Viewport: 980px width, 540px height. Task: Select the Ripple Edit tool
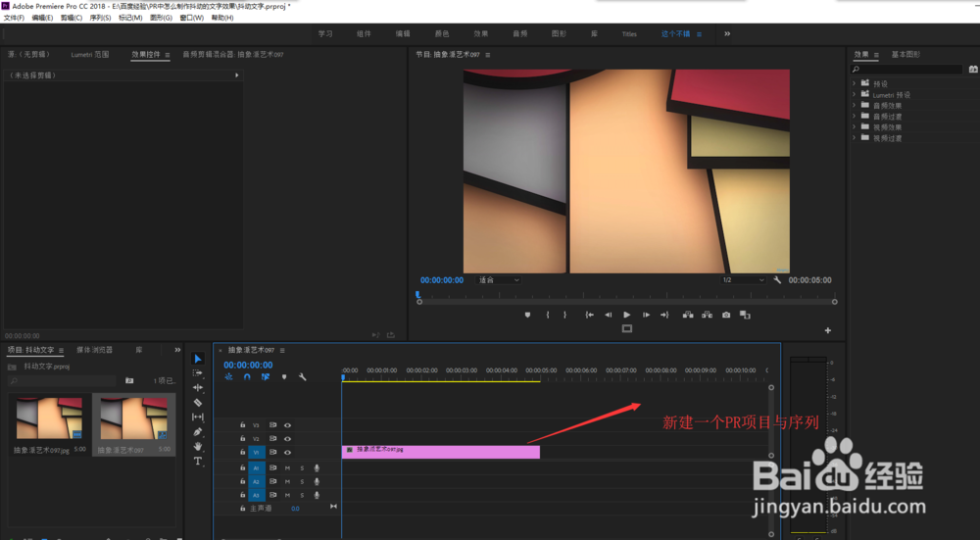pos(198,388)
